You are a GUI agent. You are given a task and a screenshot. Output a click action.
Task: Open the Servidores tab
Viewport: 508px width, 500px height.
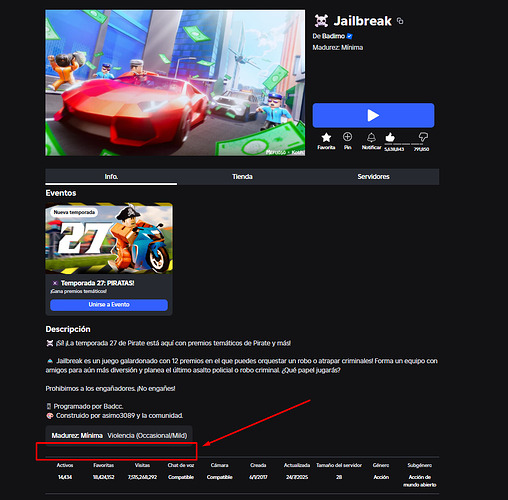coord(373,177)
